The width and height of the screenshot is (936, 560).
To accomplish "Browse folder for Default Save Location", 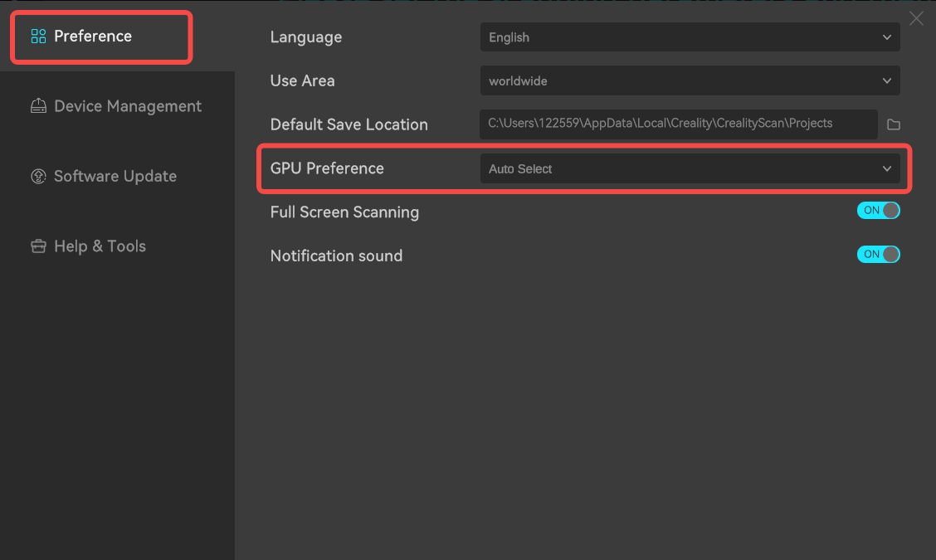I will coord(893,124).
